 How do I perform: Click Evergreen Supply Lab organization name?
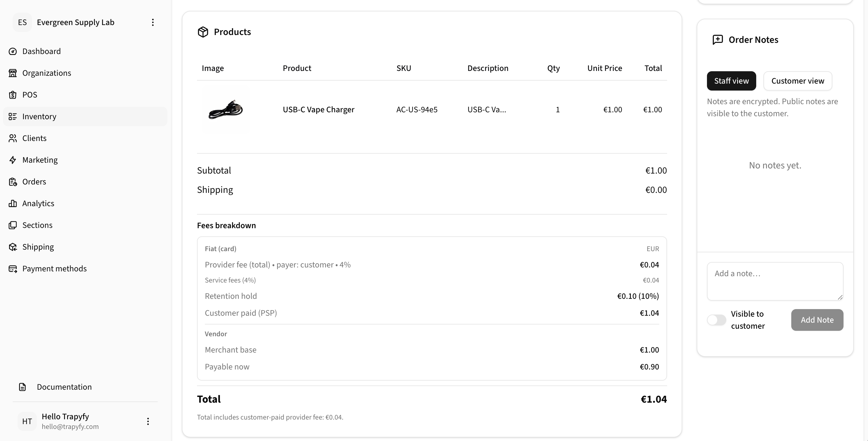tap(76, 22)
